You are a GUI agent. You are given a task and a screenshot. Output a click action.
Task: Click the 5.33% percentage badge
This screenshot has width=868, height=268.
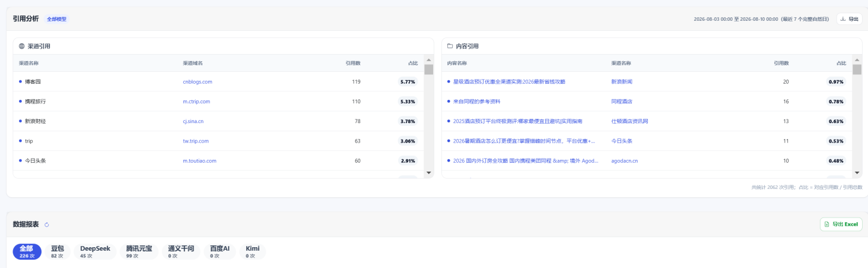[x=408, y=102]
